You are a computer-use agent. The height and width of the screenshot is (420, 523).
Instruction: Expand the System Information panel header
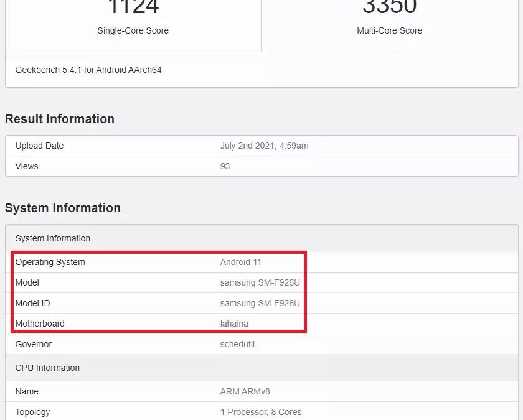[x=52, y=238]
